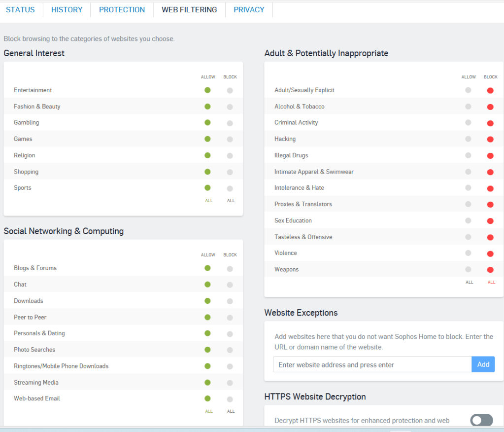Click Add button for website exceptions
This screenshot has height=432, width=504.
coord(483,364)
